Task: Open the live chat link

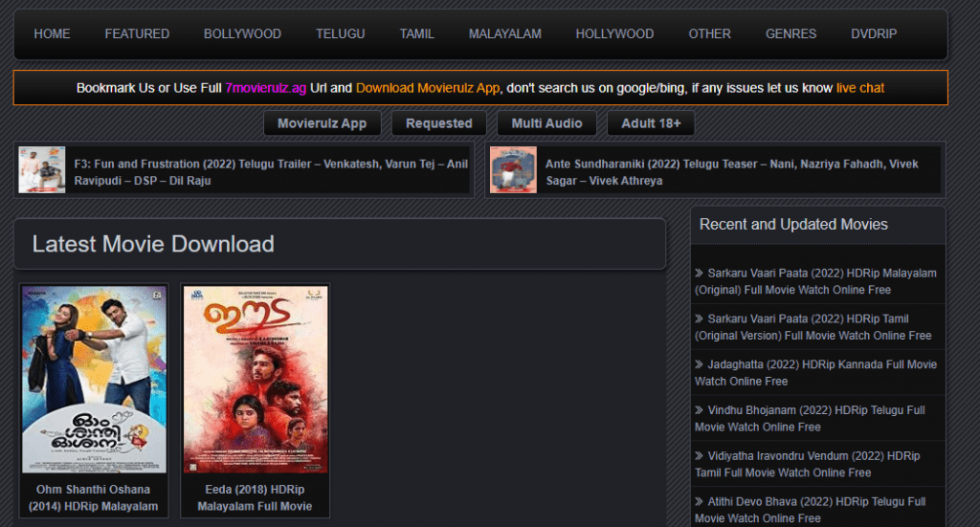Action: pos(860,88)
